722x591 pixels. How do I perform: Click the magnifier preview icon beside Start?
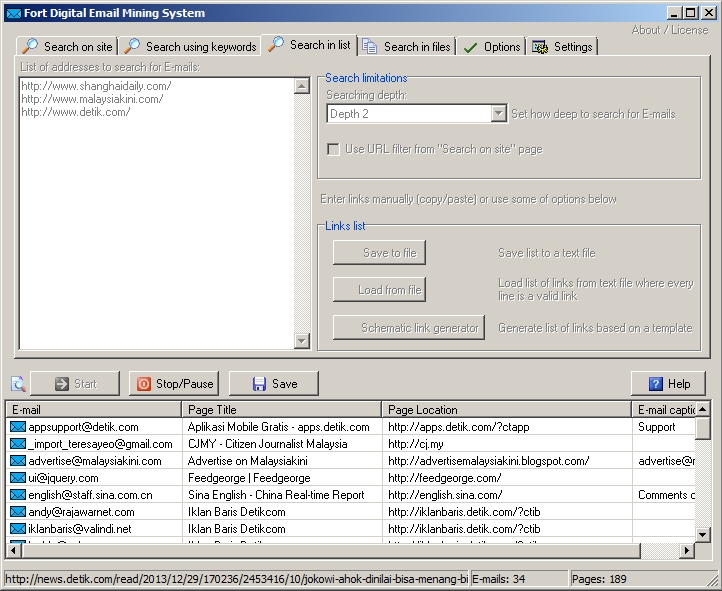tap(18, 384)
